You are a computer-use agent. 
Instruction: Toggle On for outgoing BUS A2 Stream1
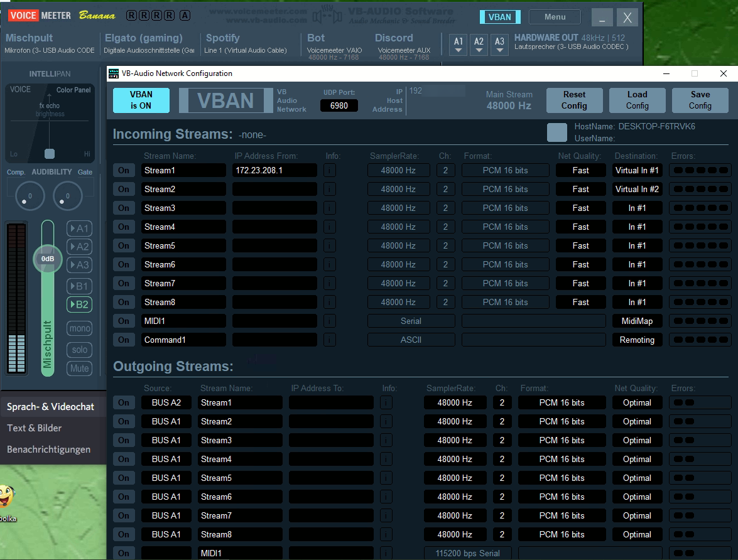pyautogui.click(x=124, y=403)
